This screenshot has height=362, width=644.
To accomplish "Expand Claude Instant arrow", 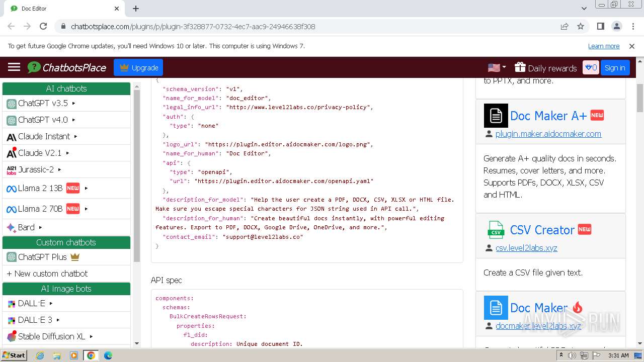I will [x=76, y=136].
